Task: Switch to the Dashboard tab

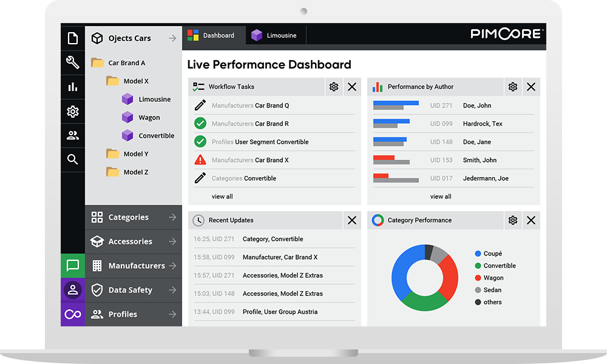Action: [x=214, y=35]
